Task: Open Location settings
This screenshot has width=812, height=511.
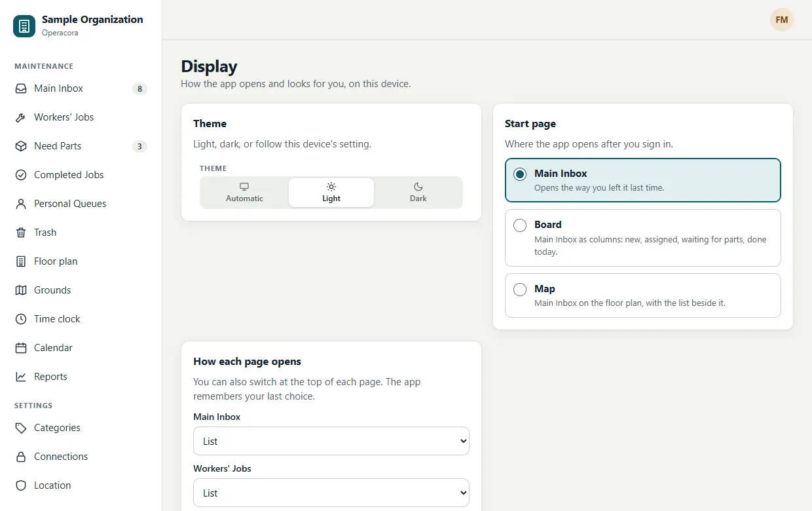Action: point(81,485)
